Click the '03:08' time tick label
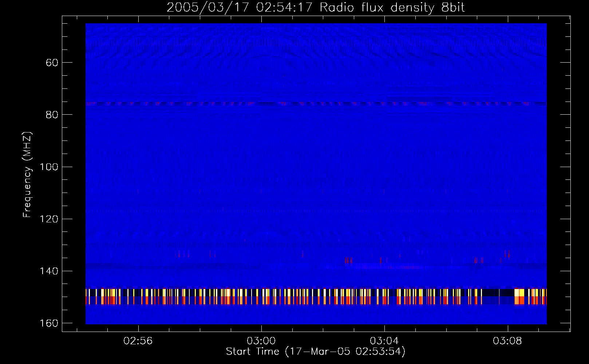The image size is (589, 364). 507,341
